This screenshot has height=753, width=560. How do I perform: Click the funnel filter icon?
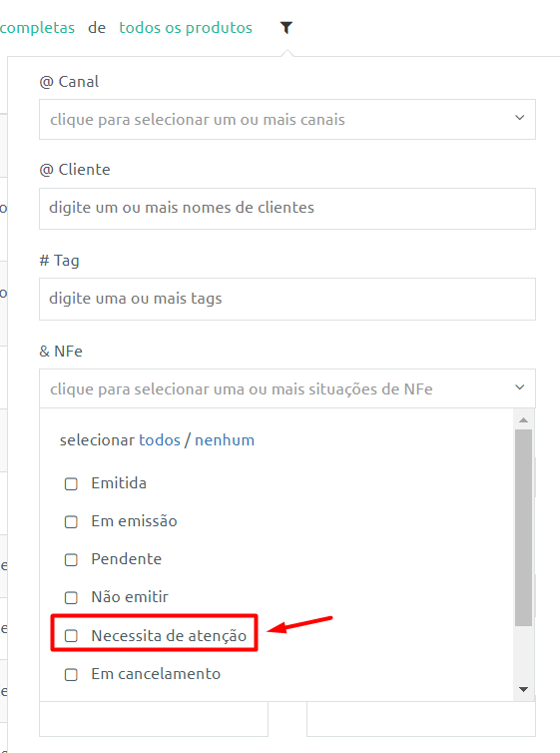[286, 28]
